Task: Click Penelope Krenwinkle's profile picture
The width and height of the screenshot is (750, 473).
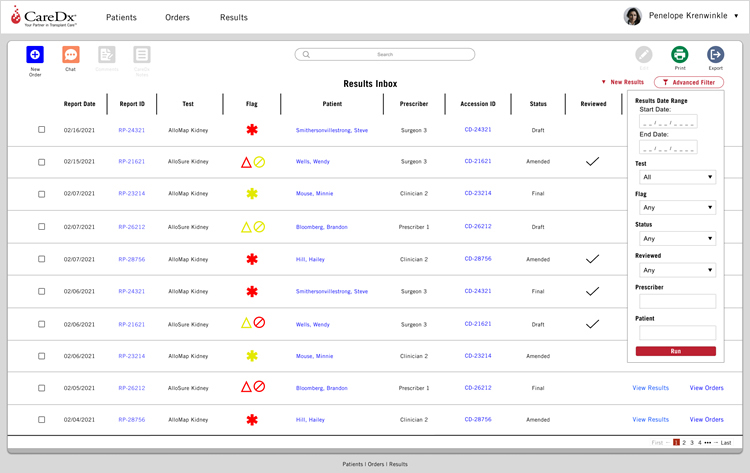Action: click(x=632, y=16)
